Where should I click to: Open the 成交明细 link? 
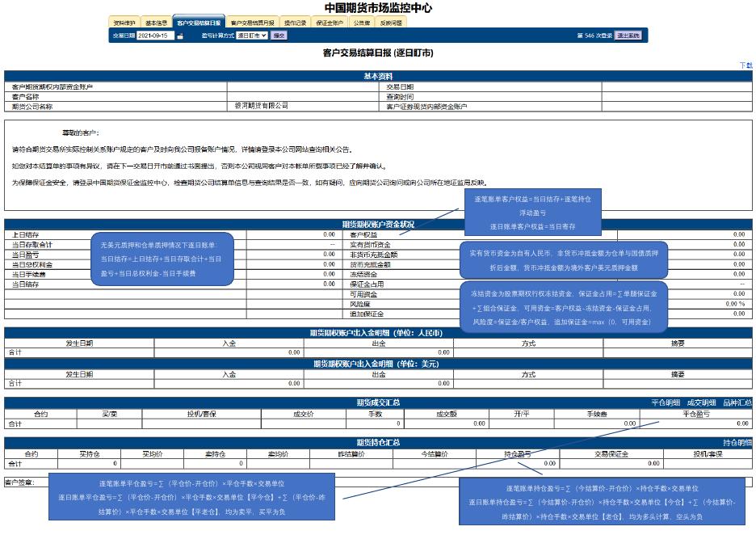tap(701, 402)
